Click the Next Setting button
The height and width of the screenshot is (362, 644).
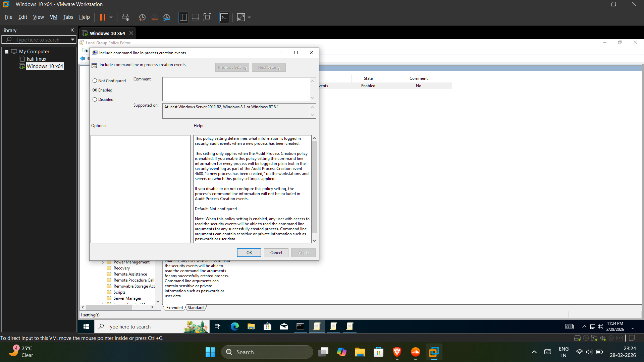pyautogui.click(x=269, y=67)
